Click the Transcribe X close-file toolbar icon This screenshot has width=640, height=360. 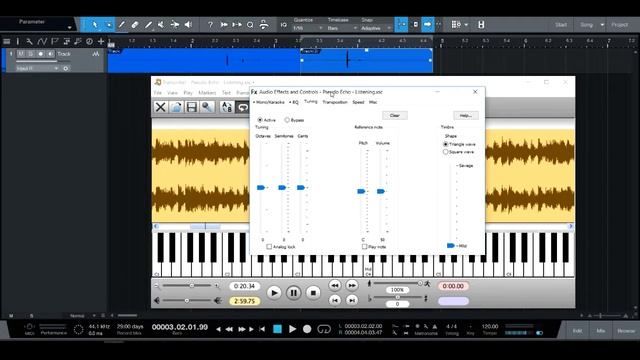(161, 107)
